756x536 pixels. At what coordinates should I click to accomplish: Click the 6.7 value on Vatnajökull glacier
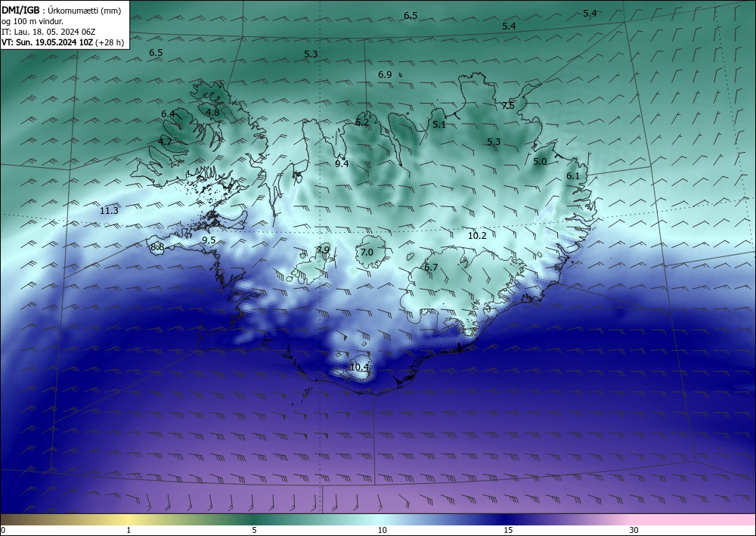tap(431, 267)
